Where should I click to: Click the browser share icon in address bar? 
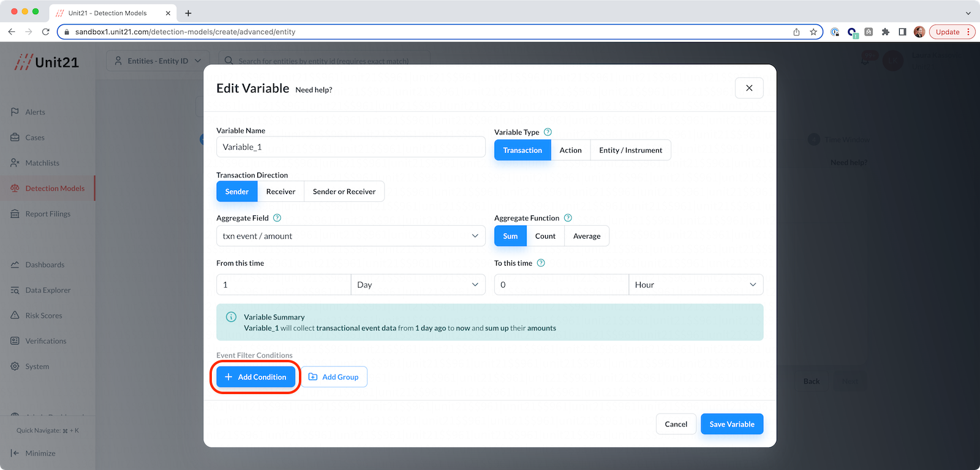pos(796,32)
